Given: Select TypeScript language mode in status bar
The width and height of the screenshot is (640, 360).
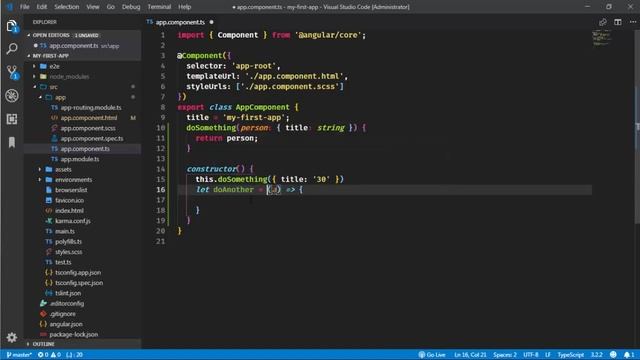Looking at the screenshot, I should coord(571,355).
